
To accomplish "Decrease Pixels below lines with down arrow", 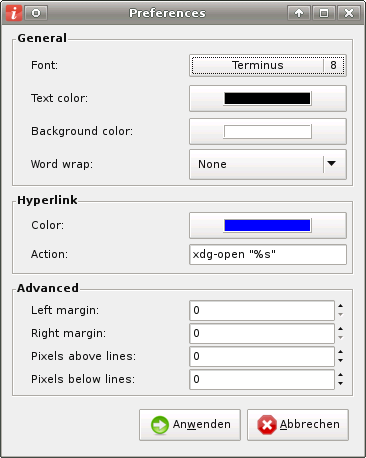I will [340, 384].
